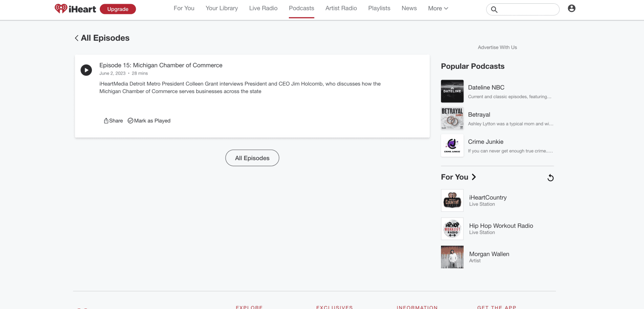Open the For You tab
The width and height of the screenshot is (644, 309).
(x=184, y=8)
